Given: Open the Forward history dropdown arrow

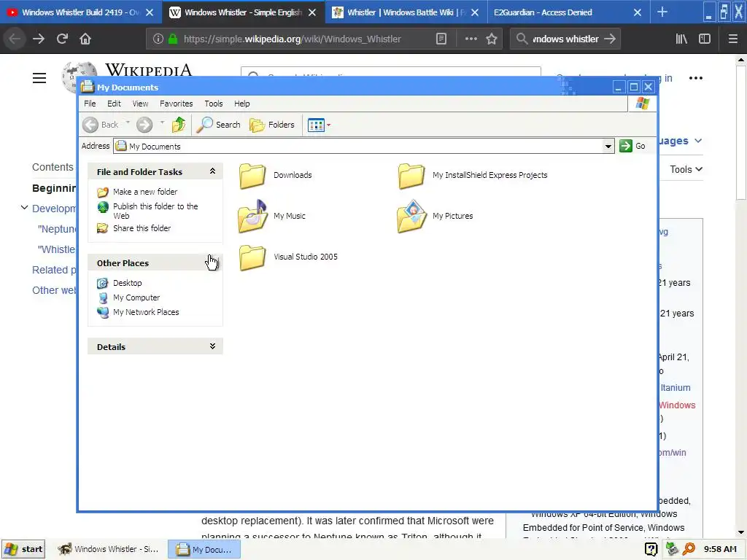Looking at the screenshot, I should click(x=162, y=123).
